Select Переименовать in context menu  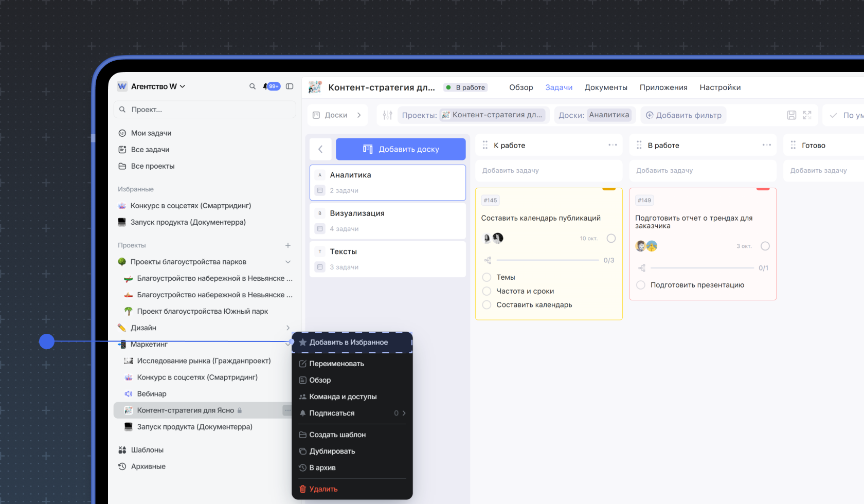[x=336, y=364]
